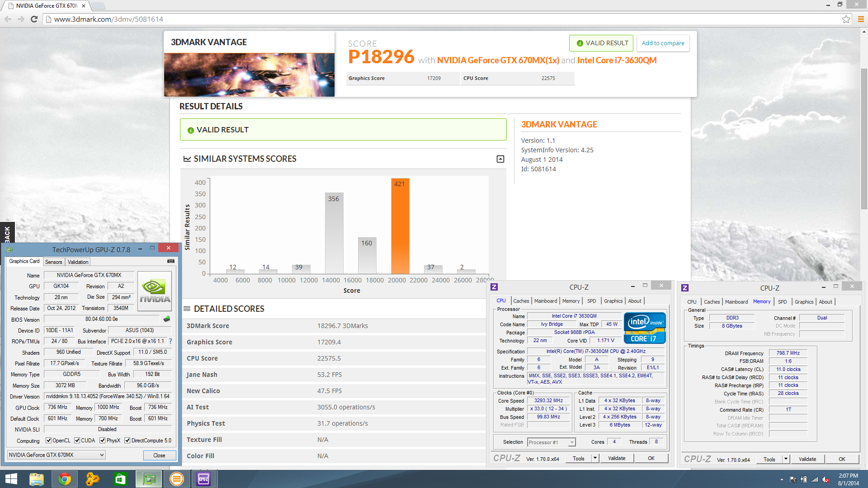Click OK in right CPU-Z
868x488 pixels.
coord(842,459)
